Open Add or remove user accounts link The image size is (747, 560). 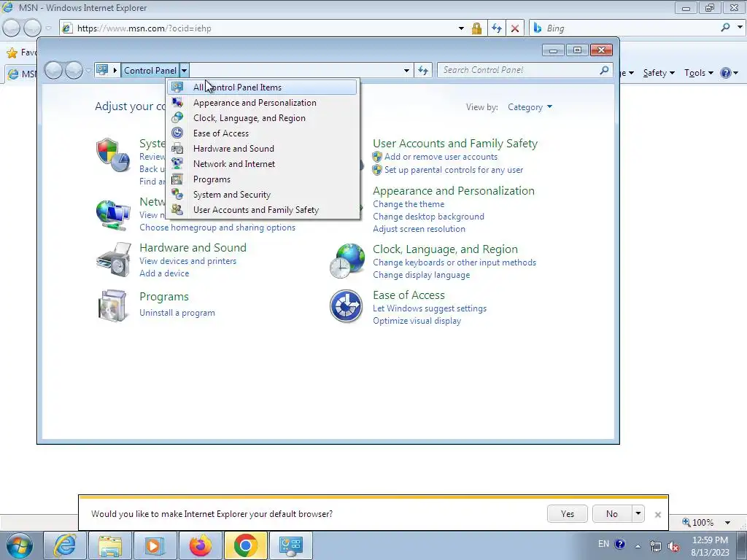(441, 157)
